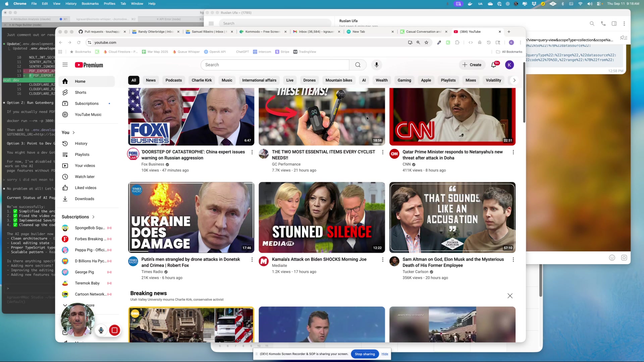Click the Mediaite channel avatar
The width and height of the screenshot is (644, 362).
coord(264,261)
